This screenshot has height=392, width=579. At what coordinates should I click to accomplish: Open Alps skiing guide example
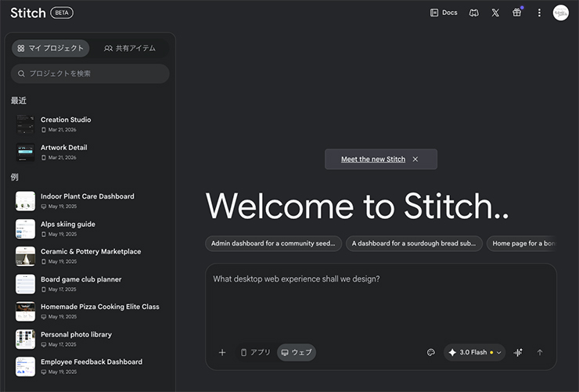click(x=88, y=228)
